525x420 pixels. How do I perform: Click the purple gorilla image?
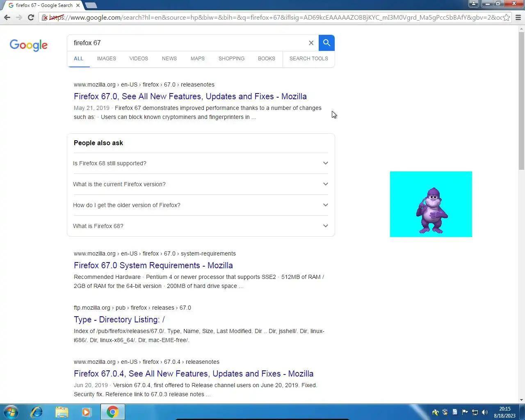[x=431, y=204]
